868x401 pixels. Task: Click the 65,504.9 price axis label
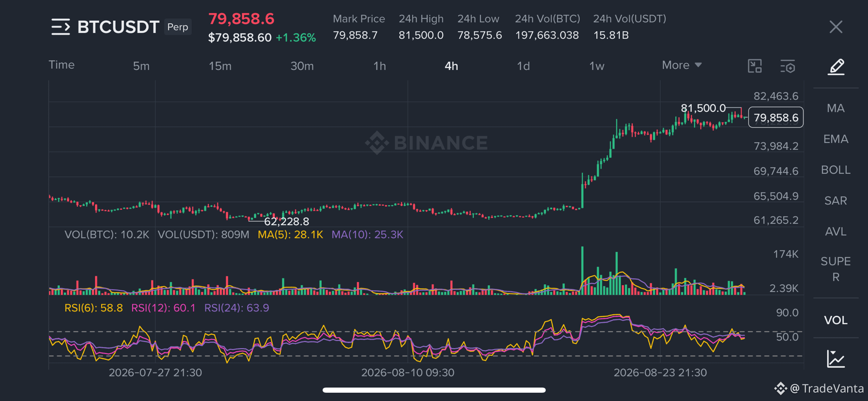pyautogui.click(x=776, y=196)
